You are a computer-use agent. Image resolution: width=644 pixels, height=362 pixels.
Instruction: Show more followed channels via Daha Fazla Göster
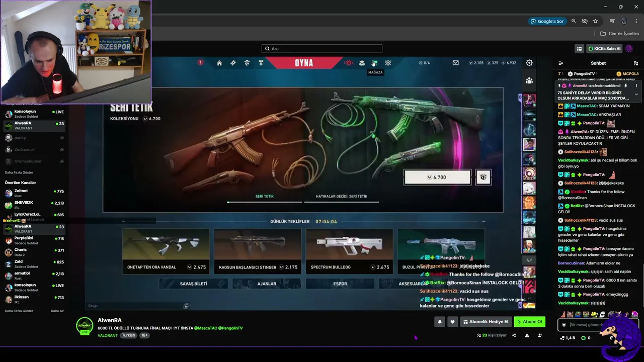click(19, 172)
